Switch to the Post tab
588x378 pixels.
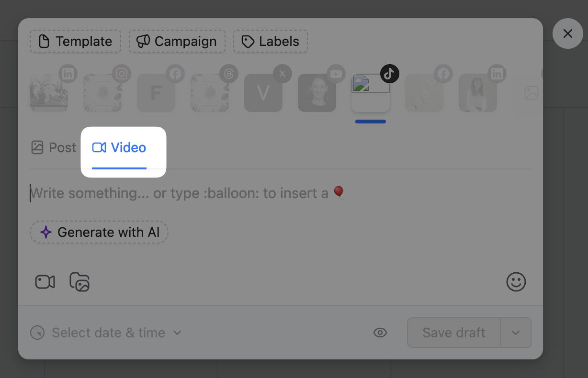[x=54, y=147]
